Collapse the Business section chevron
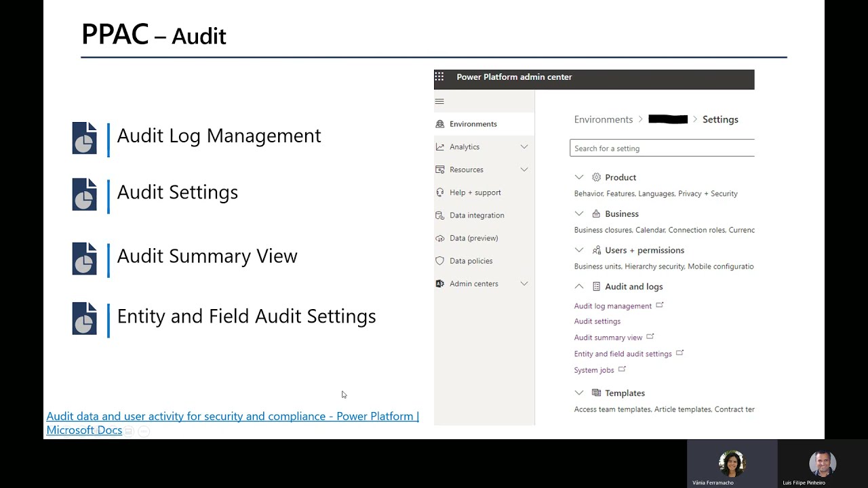Image resolution: width=868 pixels, height=488 pixels. [x=579, y=213]
